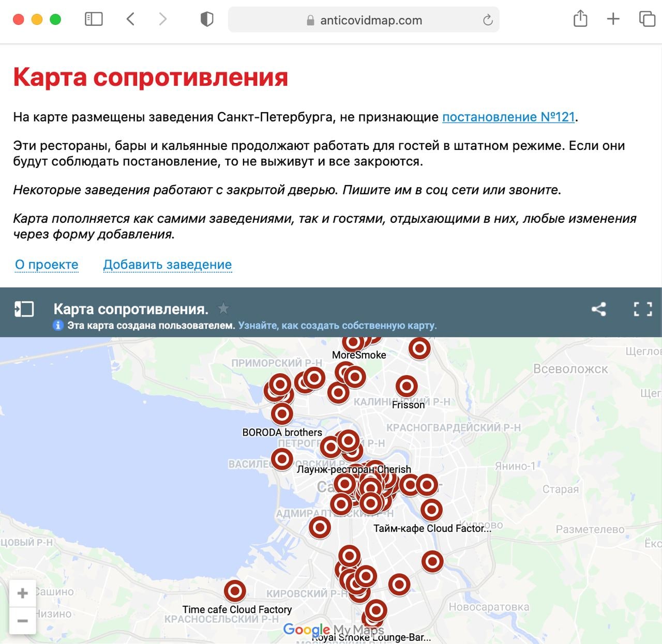Go back with the back arrow
662x644 pixels.
(130, 20)
